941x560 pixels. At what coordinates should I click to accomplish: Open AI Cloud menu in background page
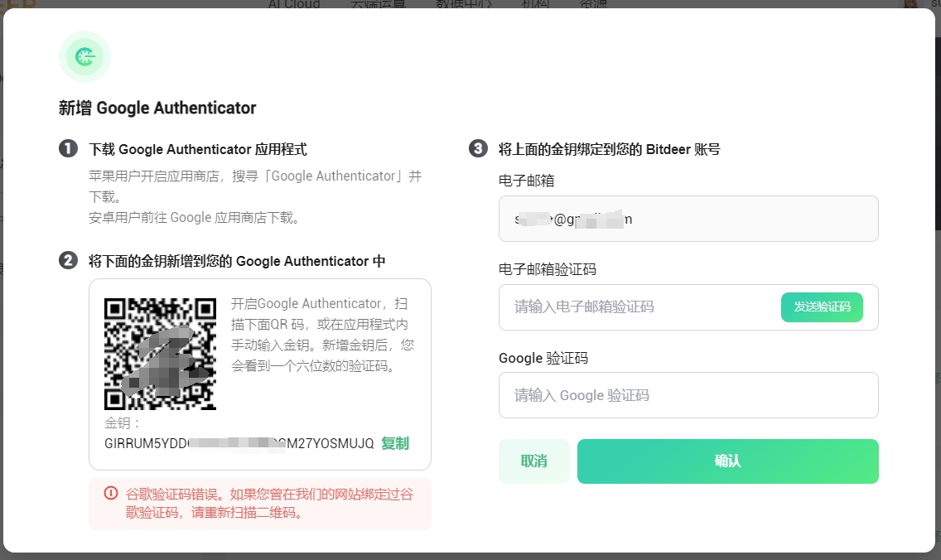[x=293, y=4]
